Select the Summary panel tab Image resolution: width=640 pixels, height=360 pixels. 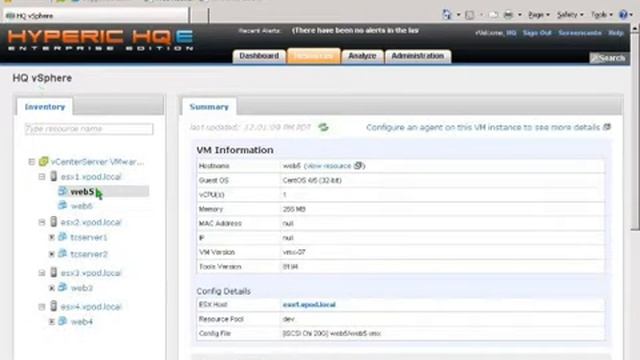(x=209, y=107)
